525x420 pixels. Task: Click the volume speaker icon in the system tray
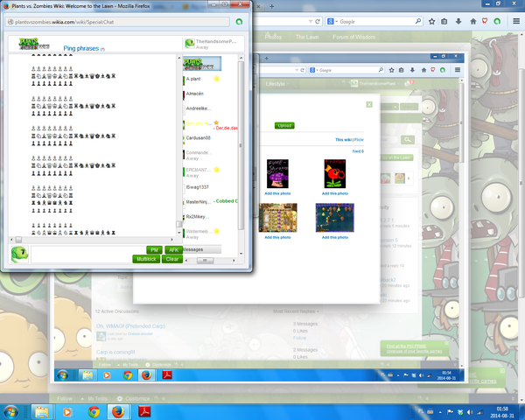(x=471, y=412)
